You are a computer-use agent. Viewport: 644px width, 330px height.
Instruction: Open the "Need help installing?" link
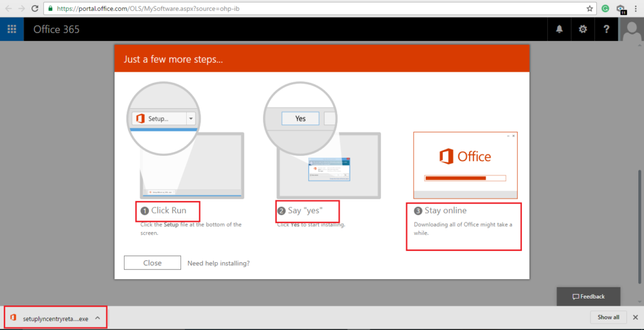click(x=218, y=263)
